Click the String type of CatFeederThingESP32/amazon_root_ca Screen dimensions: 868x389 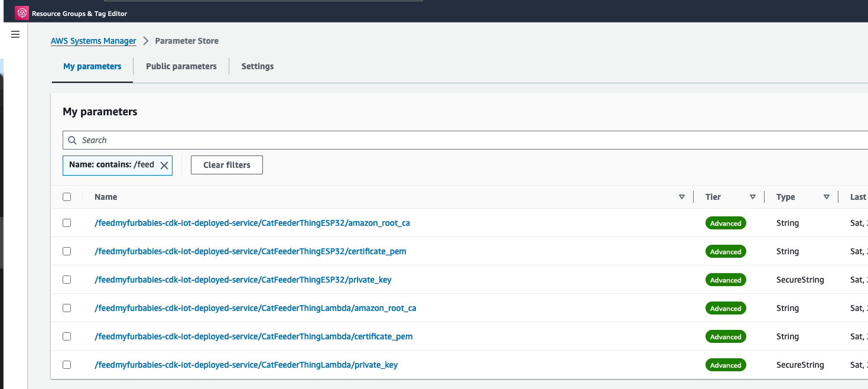[x=788, y=223]
